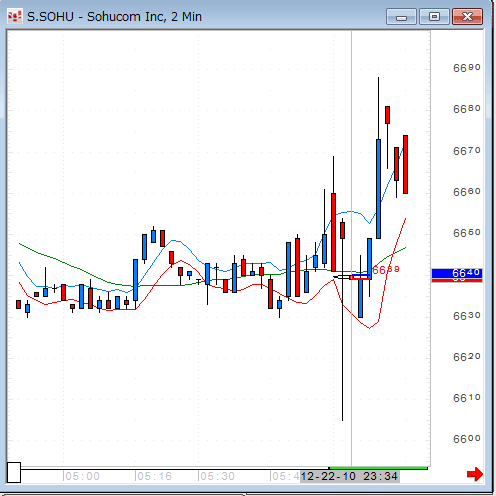Click the 6660 price axis label

tap(467, 192)
